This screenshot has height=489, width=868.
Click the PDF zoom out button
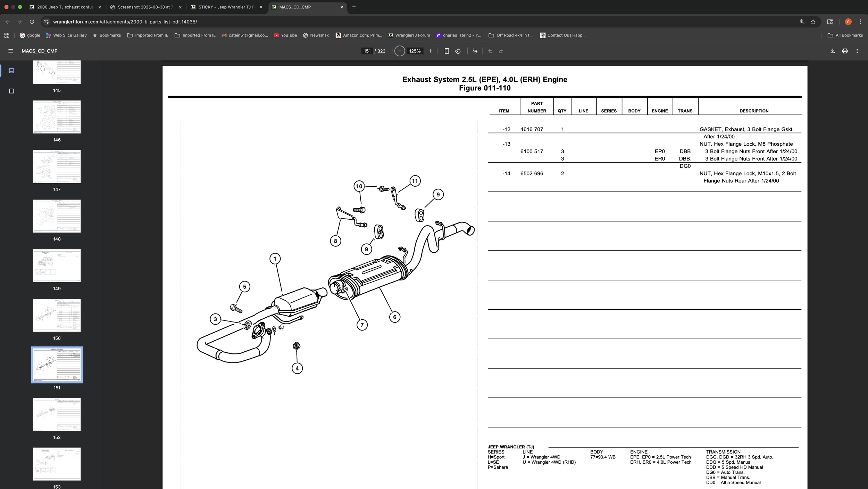(400, 51)
